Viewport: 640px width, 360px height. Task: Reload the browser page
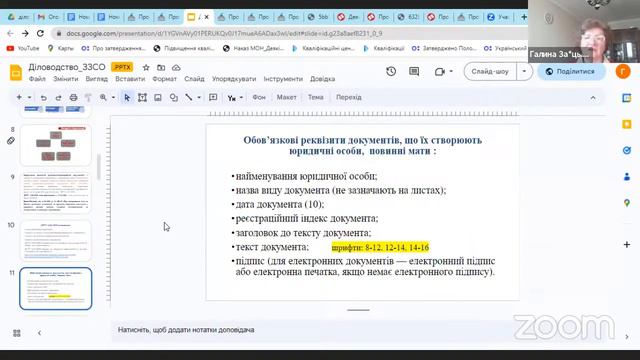point(40,33)
